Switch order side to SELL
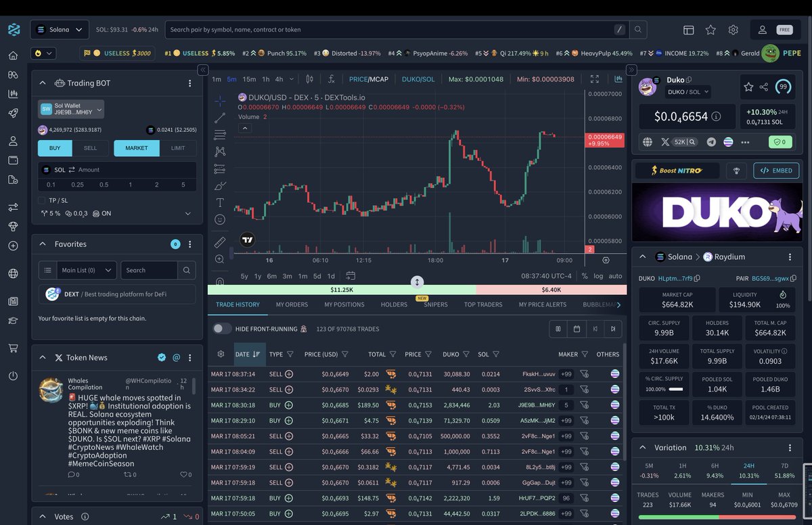This screenshot has height=525, width=812. [91, 148]
